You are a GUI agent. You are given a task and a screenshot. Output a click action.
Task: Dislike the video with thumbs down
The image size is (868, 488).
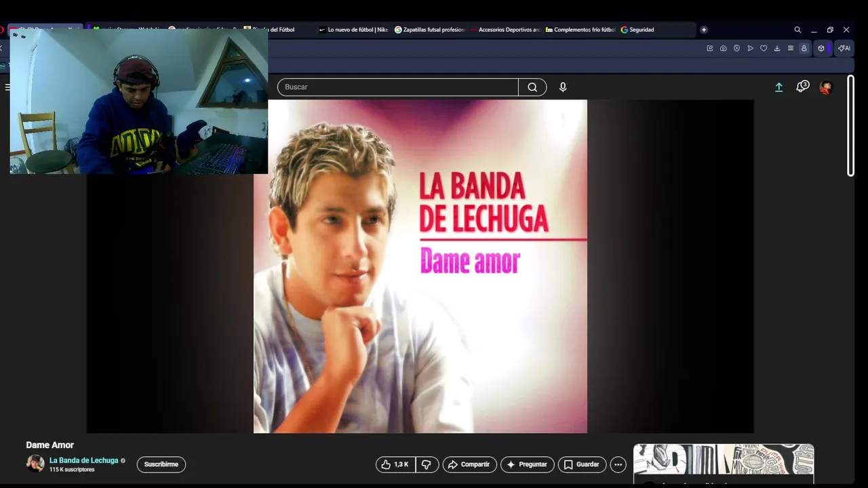click(x=427, y=464)
